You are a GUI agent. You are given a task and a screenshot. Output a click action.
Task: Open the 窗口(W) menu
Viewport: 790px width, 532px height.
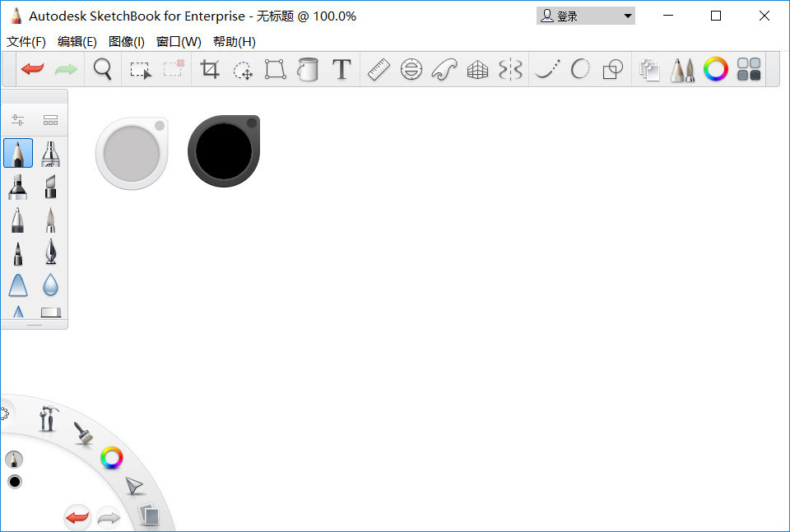click(179, 42)
